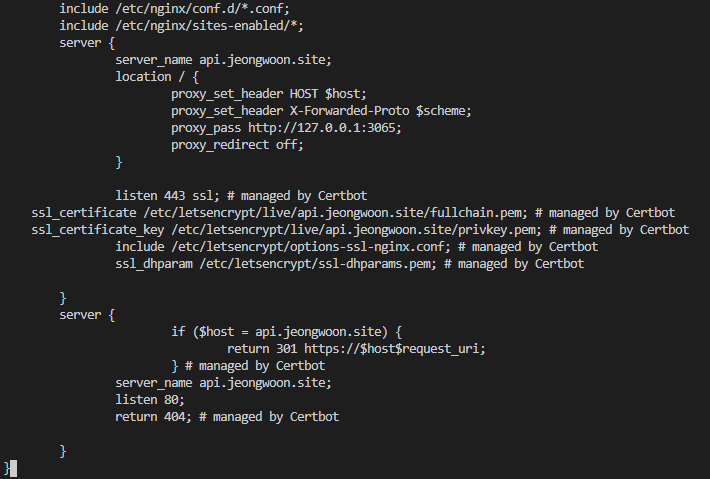This screenshot has width=710, height=479.
Task: Click the terminal cursor block at the bottom
Action: 13,469
